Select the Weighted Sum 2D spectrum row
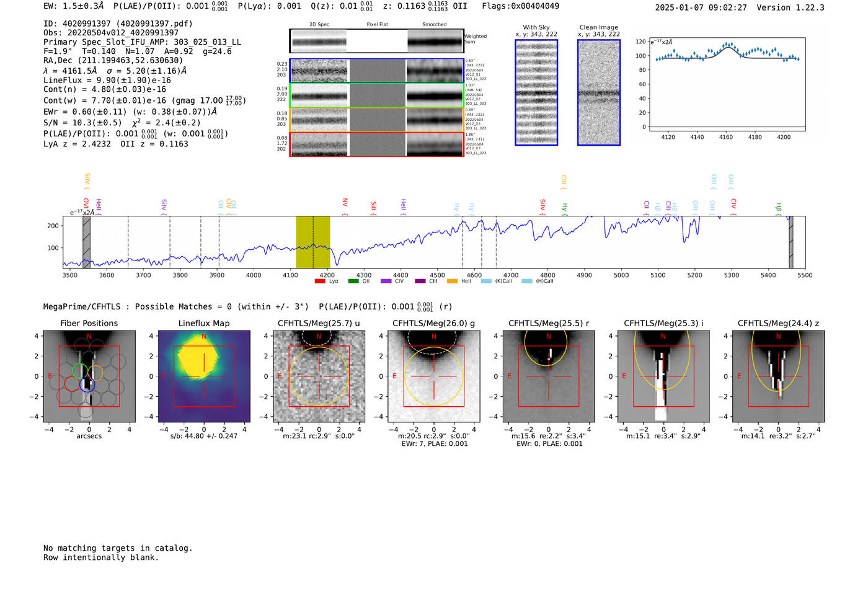 [x=376, y=41]
